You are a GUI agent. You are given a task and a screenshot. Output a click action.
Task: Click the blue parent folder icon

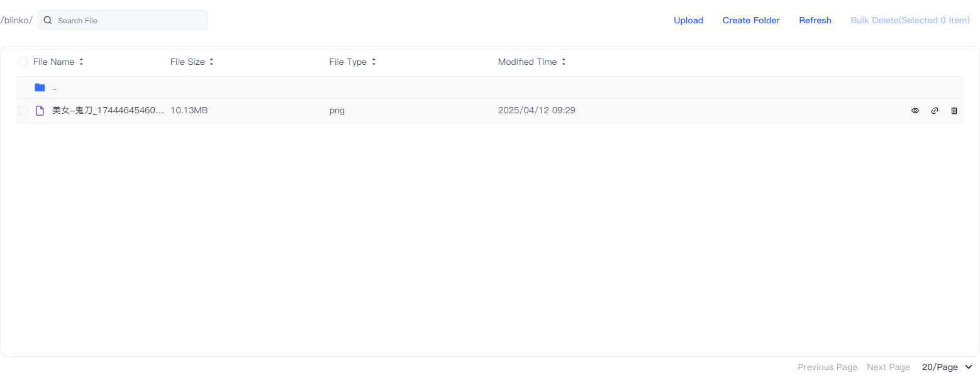click(x=40, y=87)
